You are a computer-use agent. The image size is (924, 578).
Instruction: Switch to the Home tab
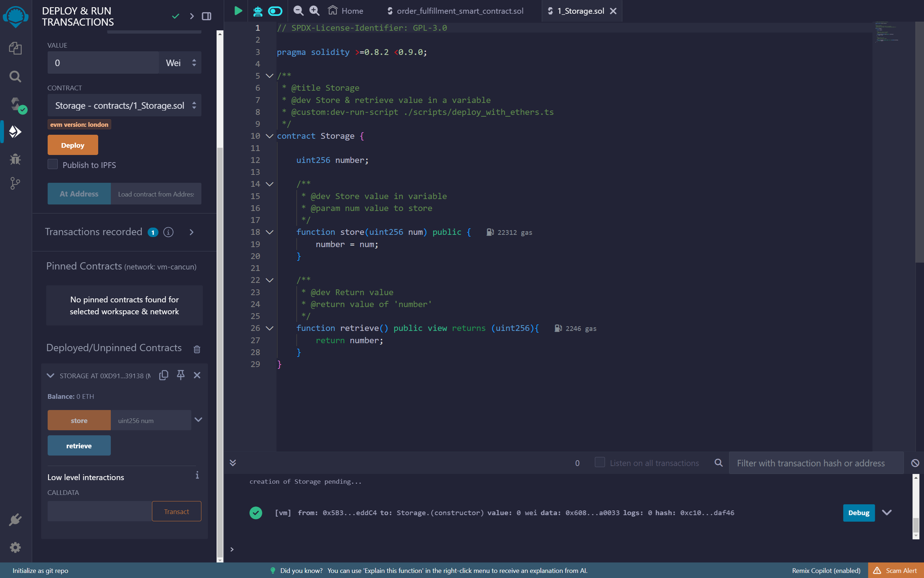(345, 11)
